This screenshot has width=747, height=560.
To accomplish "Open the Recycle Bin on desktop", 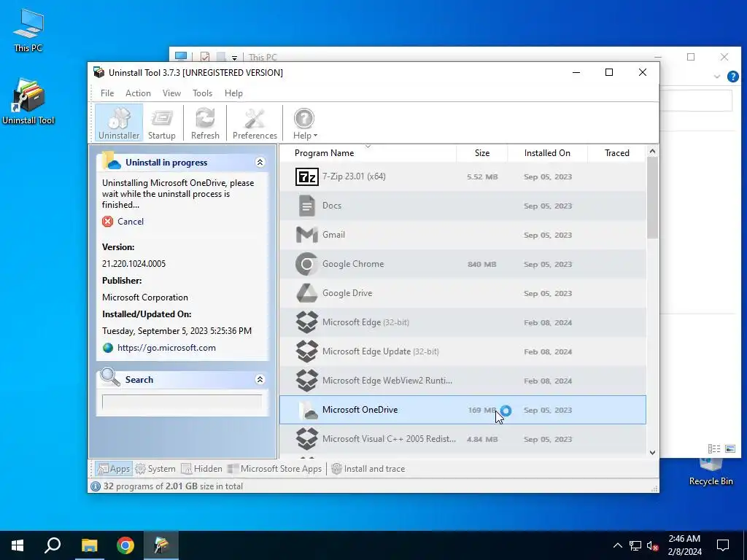I will coord(711,472).
